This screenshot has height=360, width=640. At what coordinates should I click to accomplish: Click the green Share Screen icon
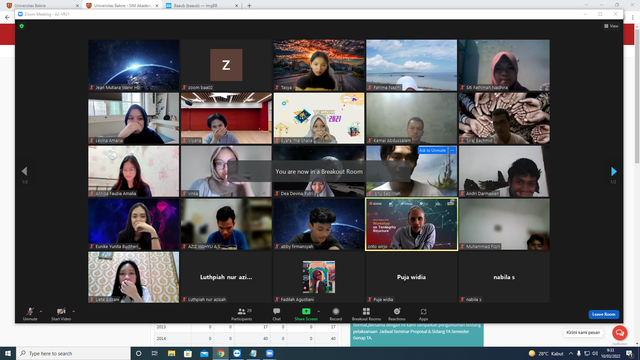click(306, 311)
